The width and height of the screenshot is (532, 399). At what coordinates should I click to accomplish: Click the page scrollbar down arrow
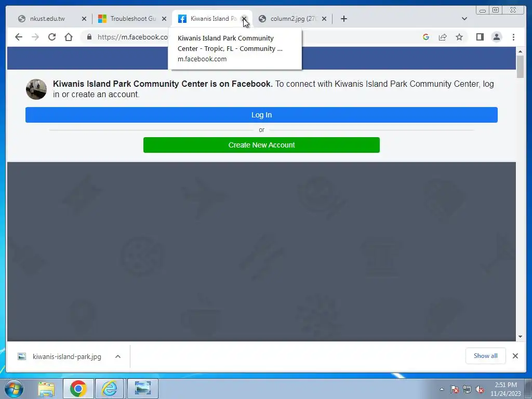(520, 337)
